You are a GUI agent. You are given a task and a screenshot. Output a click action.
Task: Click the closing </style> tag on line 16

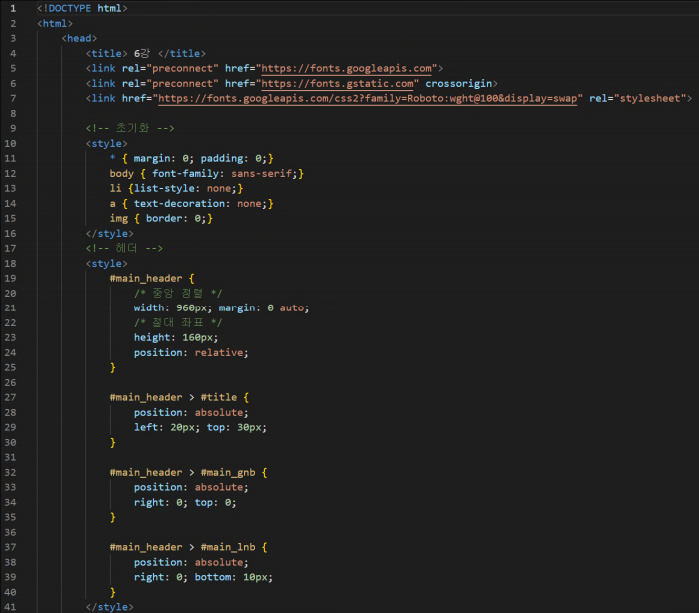pos(109,234)
